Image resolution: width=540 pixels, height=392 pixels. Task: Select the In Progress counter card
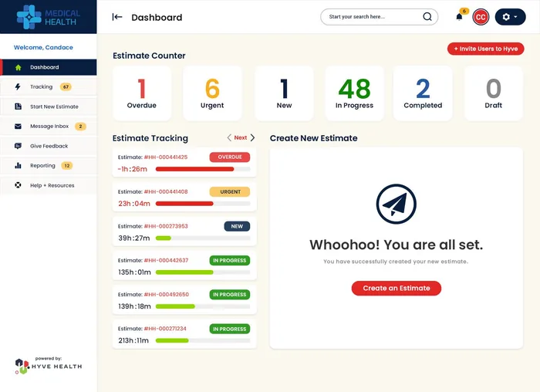tap(354, 93)
